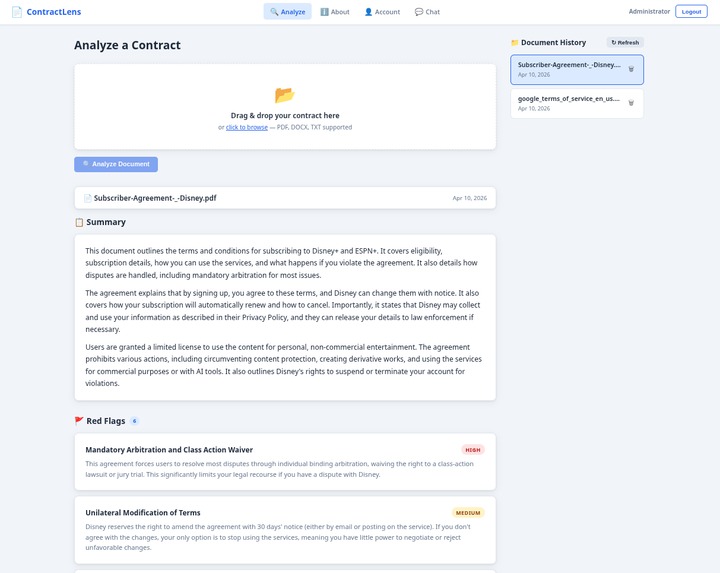Click the Document History folder icon
This screenshot has width=720, height=573.
[x=515, y=43]
